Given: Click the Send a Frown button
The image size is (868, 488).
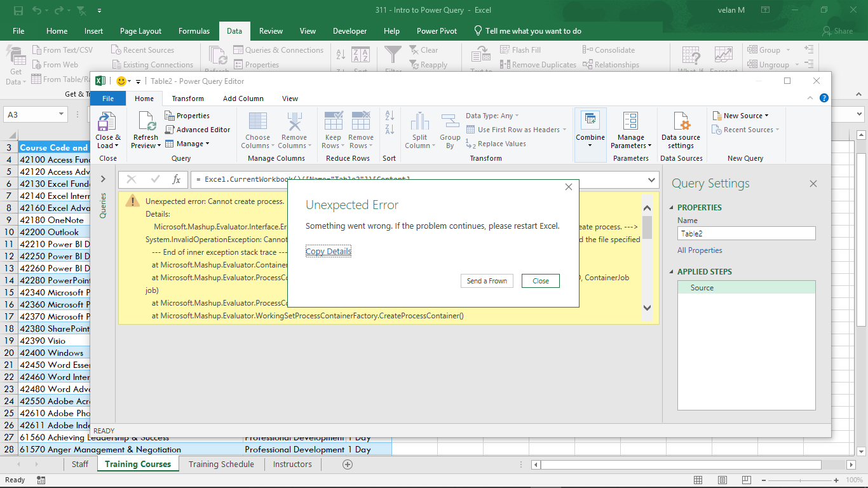Looking at the screenshot, I should (487, 280).
